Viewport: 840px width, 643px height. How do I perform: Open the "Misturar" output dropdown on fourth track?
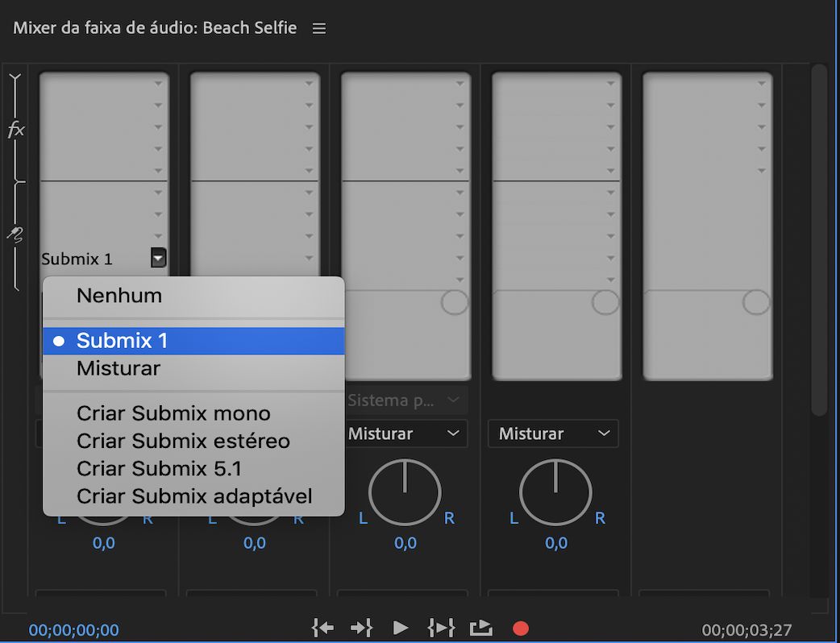pyautogui.click(x=553, y=434)
